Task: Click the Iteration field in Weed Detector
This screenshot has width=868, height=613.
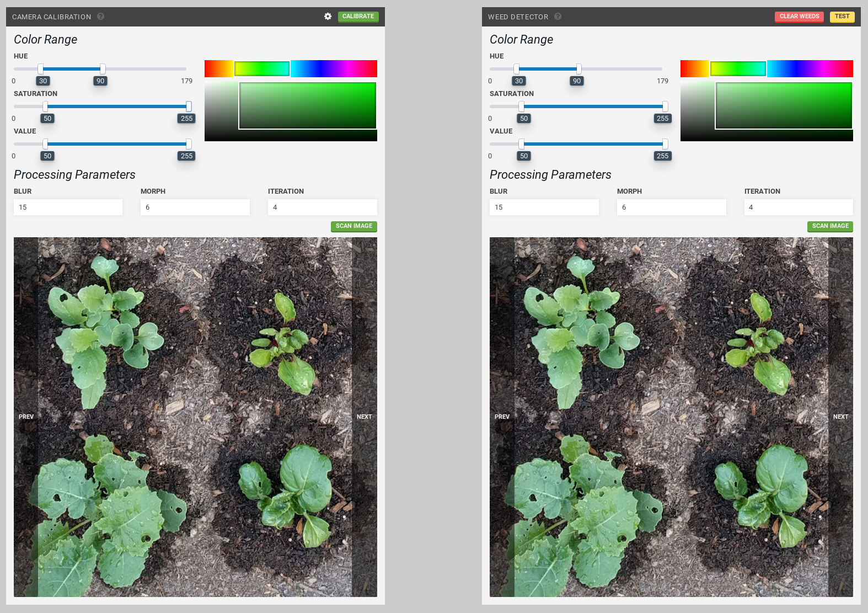Action: point(798,207)
